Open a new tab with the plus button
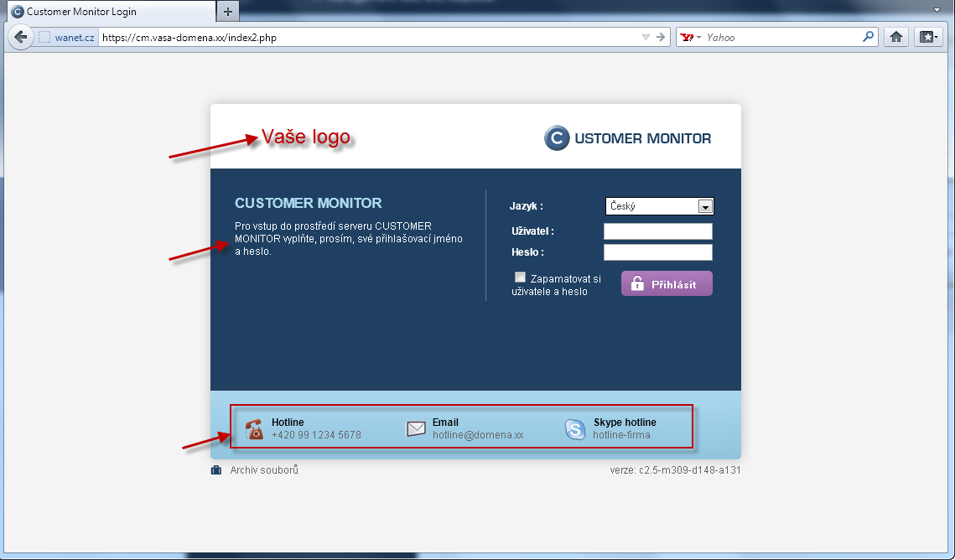This screenshot has height=560, width=955. click(x=228, y=11)
